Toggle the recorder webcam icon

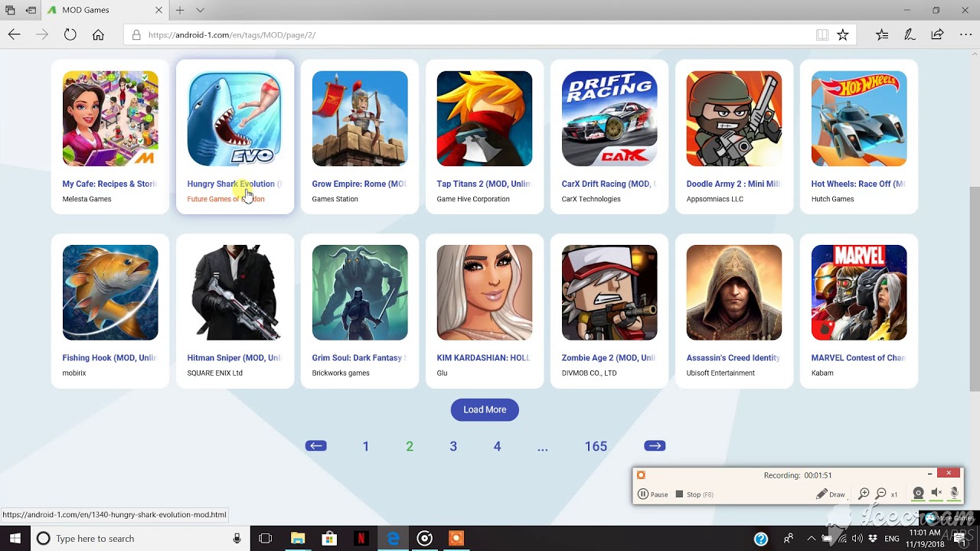918,494
